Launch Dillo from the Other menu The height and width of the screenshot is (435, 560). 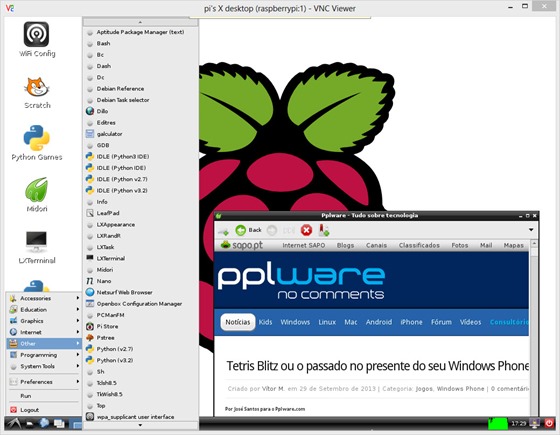click(x=140, y=111)
